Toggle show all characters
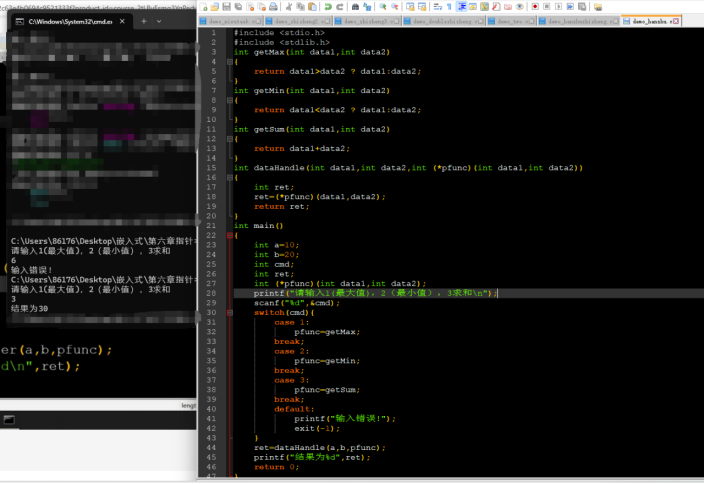This screenshot has width=705, height=484. pyautogui.click(x=449, y=7)
